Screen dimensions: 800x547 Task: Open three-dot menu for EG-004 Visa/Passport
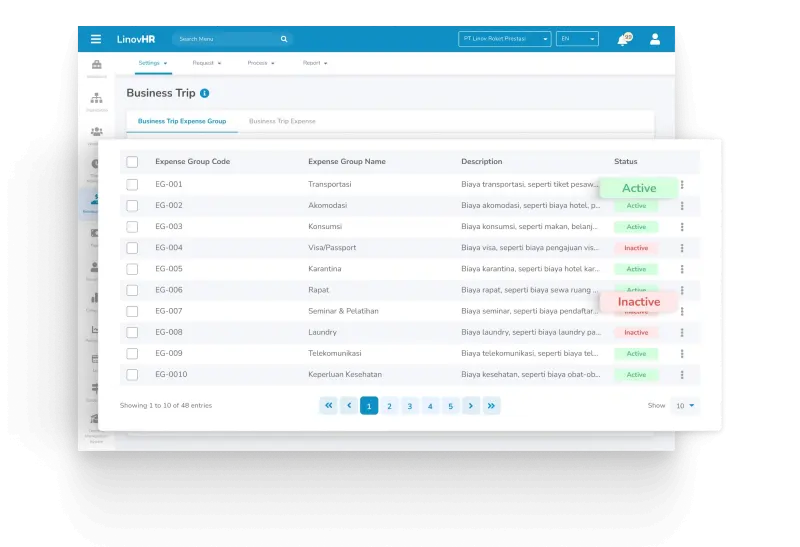(682, 248)
